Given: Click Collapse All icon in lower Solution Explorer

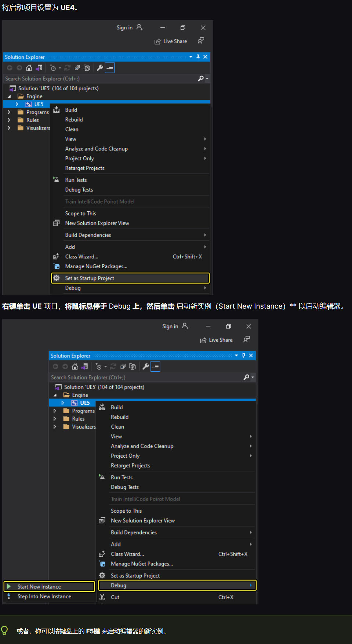Looking at the screenshot, I should pos(123,367).
